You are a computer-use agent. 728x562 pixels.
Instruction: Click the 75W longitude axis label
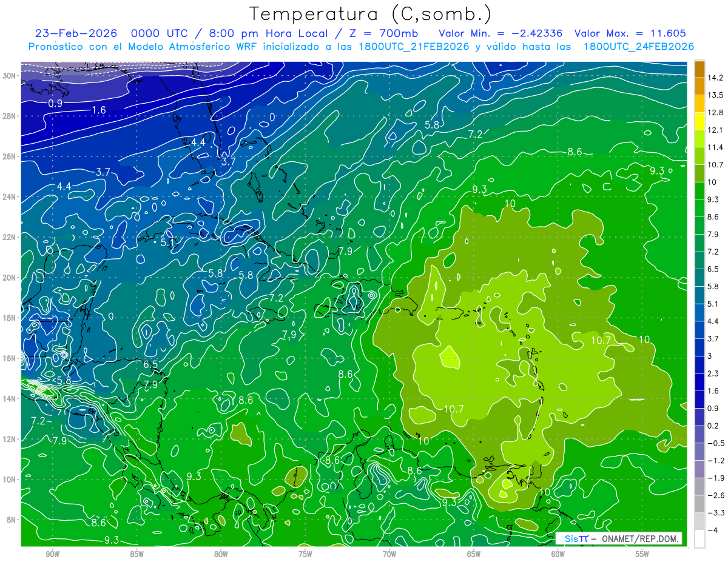(x=305, y=554)
